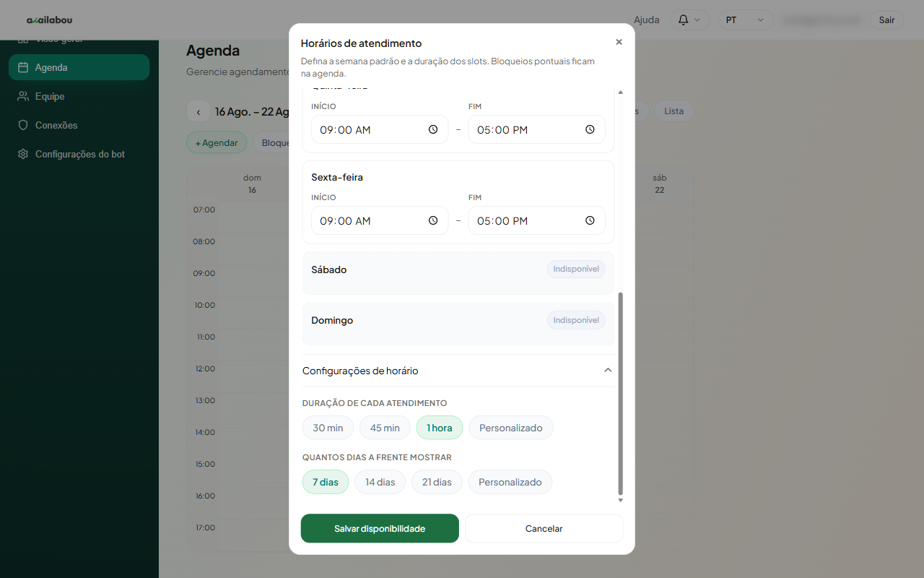This screenshot has width=924, height=578.
Task: Select 30 min duration
Action: pyautogui.click(x=328, y=428)
